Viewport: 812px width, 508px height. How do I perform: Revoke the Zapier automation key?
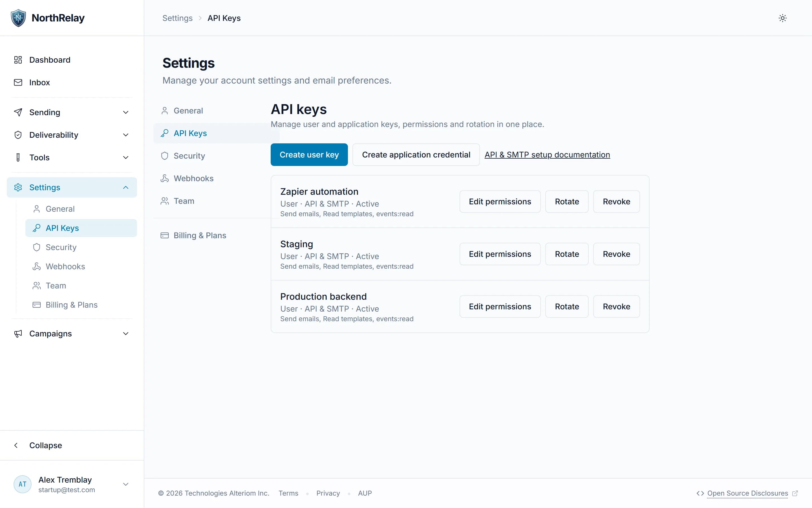(616, 202)
